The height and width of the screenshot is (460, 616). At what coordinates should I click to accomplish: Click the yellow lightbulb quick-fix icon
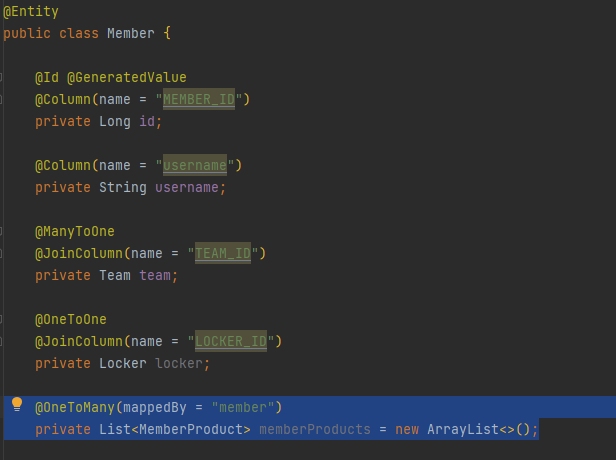(x=17, y=404)
